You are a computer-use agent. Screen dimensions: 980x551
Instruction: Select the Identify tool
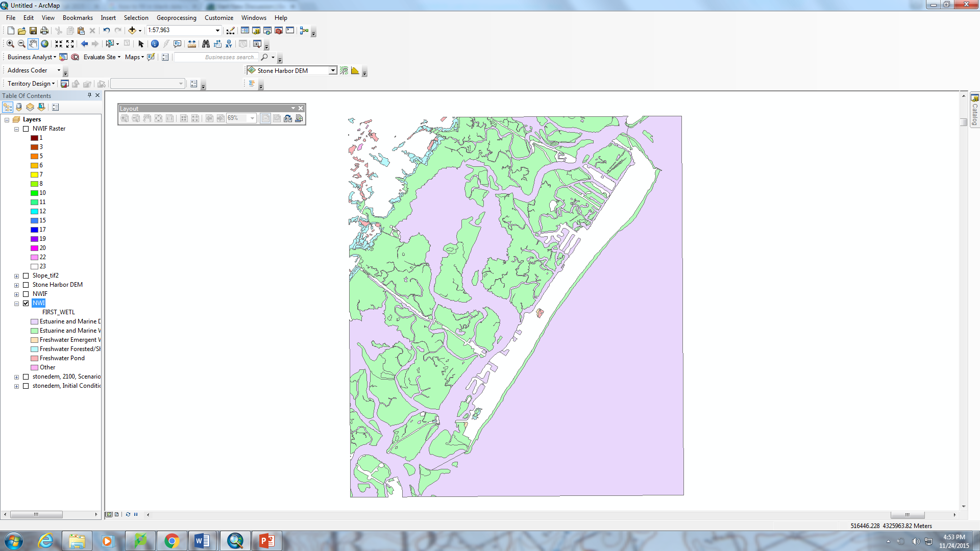(x=155, y=44)
